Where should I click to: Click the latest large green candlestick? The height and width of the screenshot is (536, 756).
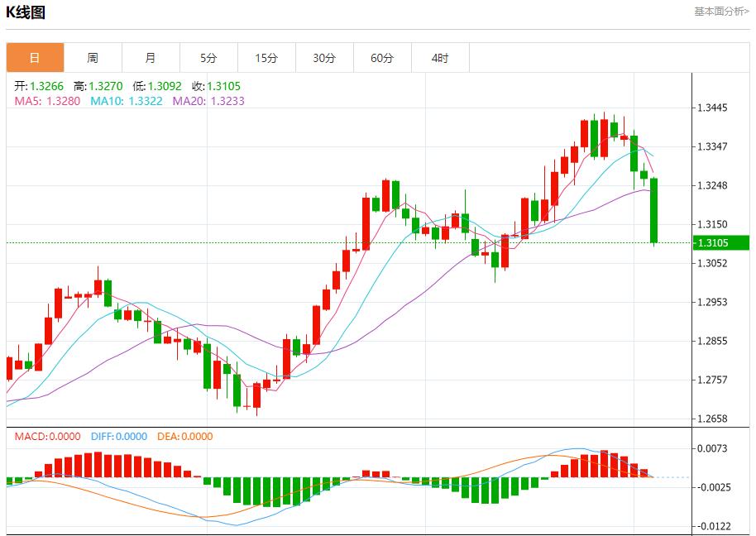click(x=653, y=211)
